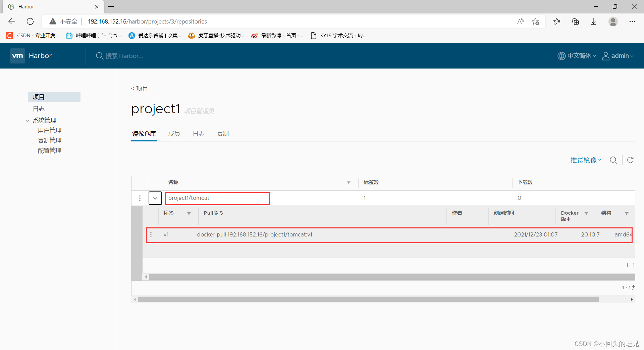Collapse the 系统管理 section in sidebar
The height and width of the screenshot is (350, 644).
27,120
